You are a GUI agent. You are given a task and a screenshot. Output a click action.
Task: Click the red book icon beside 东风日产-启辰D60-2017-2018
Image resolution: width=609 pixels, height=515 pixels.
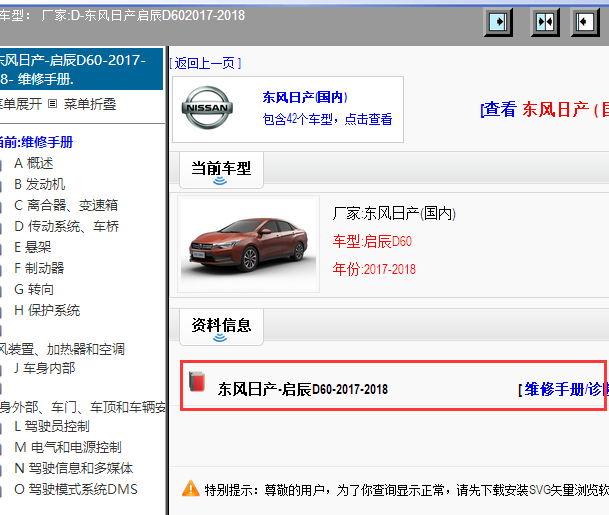point(197,381)
